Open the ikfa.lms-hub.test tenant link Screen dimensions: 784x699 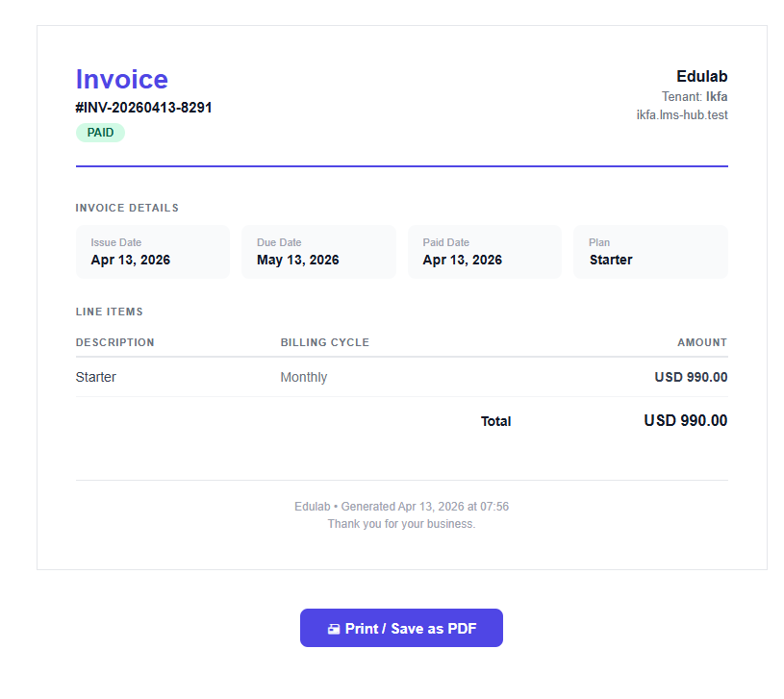pyautogui.click(x=684, y=114)
